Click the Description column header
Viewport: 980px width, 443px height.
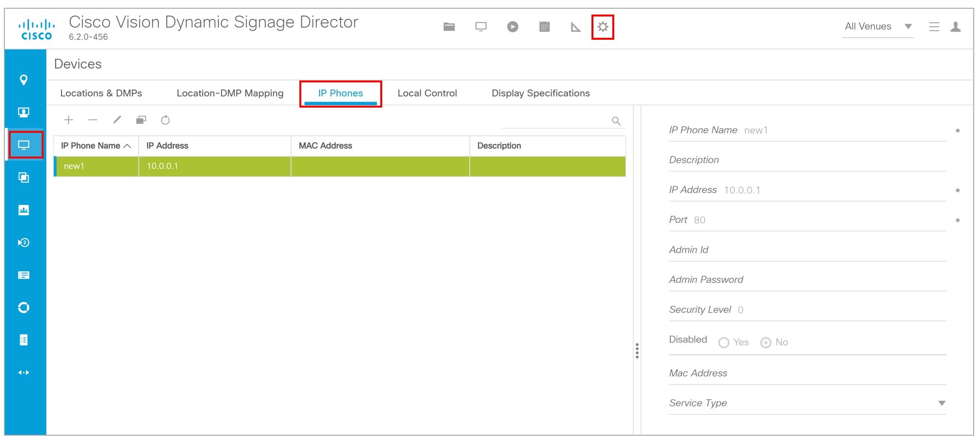pyautogui.click(x=548, y=146)
